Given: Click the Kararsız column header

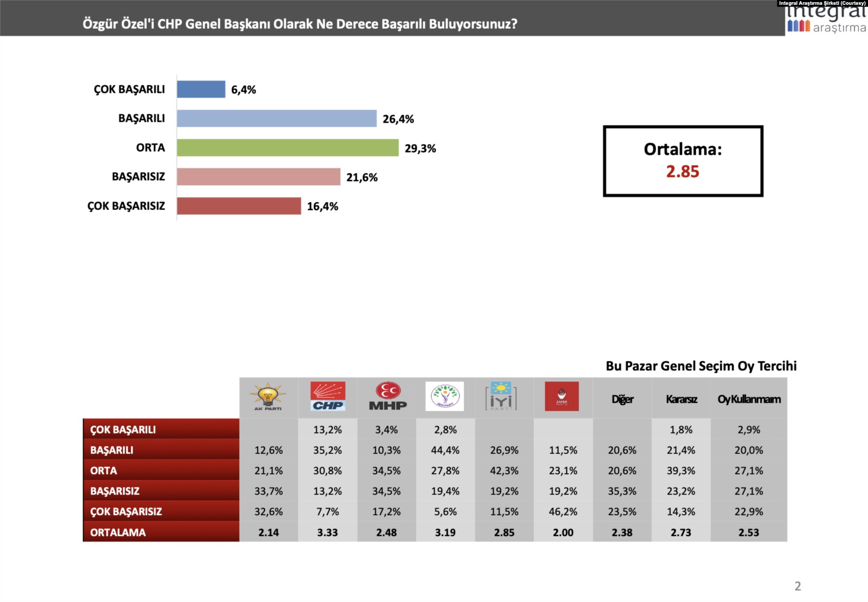Looking at the screenshot, I should click(x=682, y=399).
